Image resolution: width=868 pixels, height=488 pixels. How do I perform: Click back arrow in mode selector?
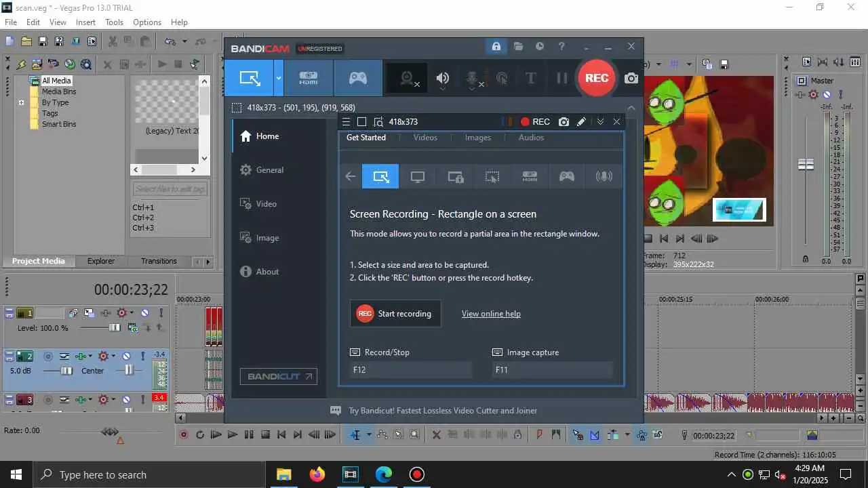pos(350,177)
